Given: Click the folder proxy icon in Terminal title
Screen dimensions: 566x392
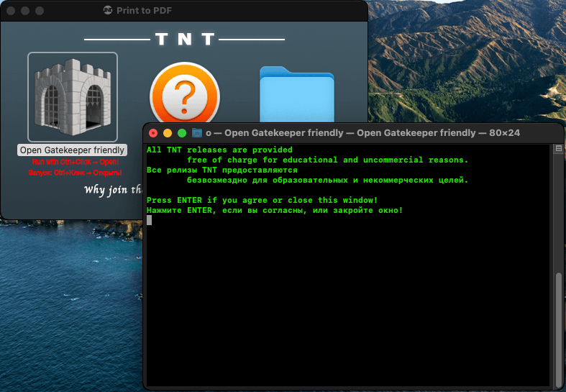Looking at the screenshot, I should click(x=197, y=133).
